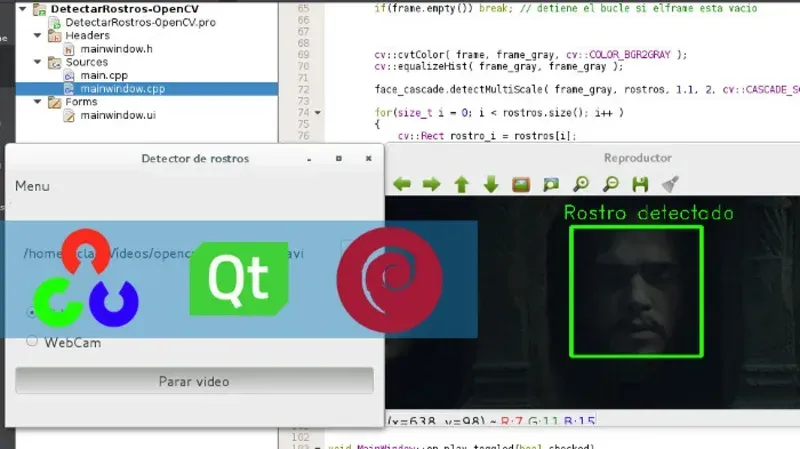
Task: Pan down with the down arrow icon
Action: tap(491, 184)
